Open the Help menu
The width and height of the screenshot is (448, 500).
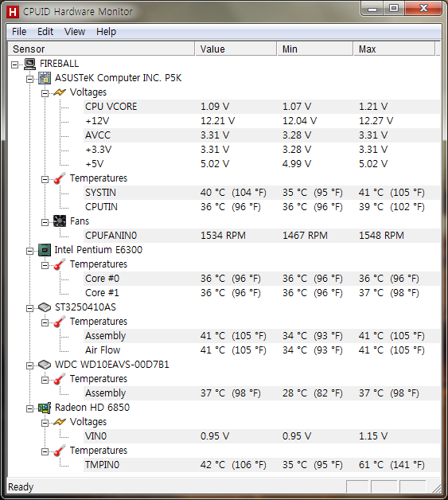tap(106, 32)
